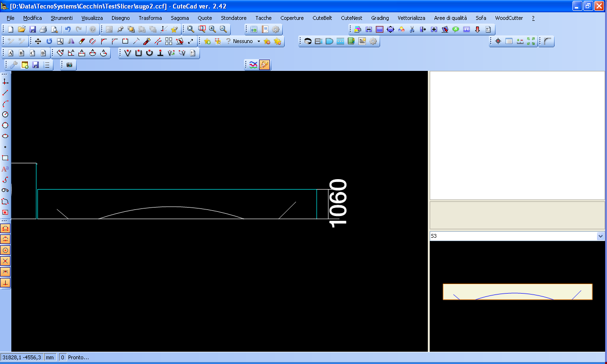This screenshot has width=607, height=364.
Task: Click the fillet corner icon at far right
Action: [x=548, y=41]
